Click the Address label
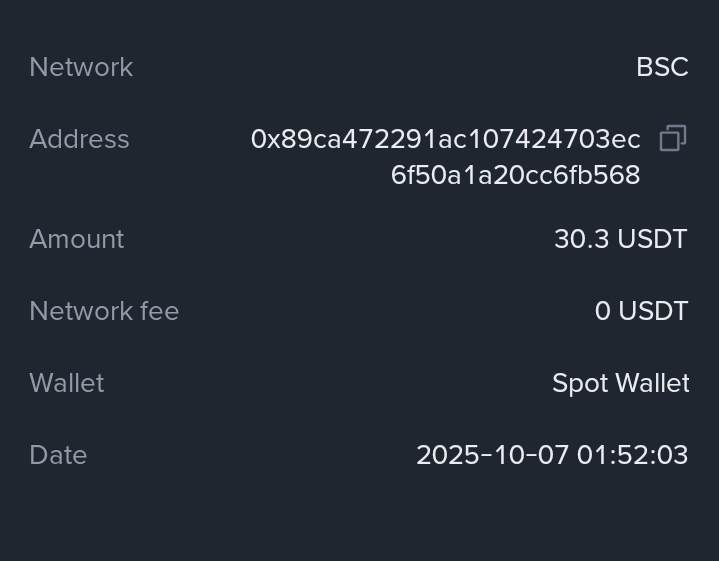The width and height of the screenshot is (719, 561). [x=79, y=139]
